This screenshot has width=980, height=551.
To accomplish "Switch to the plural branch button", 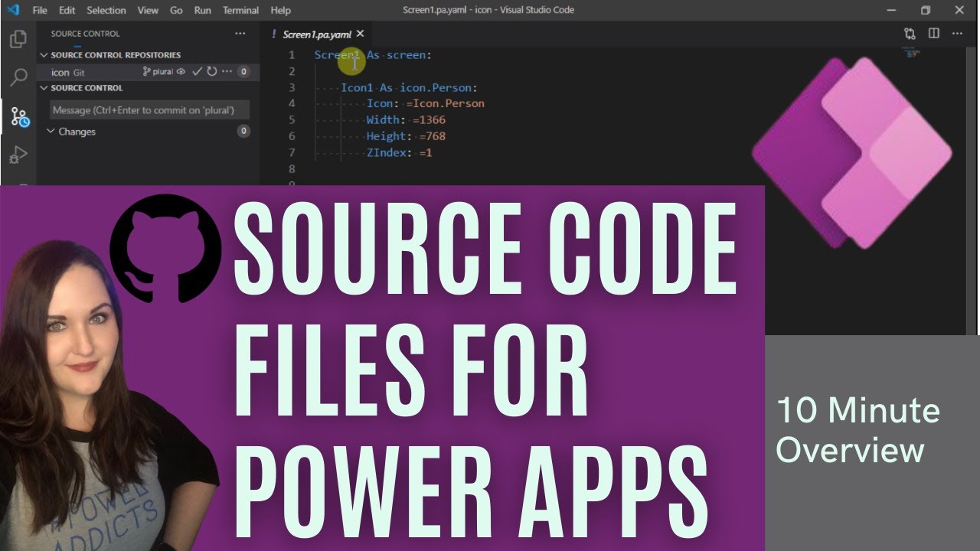I will (x=158, y=72).
